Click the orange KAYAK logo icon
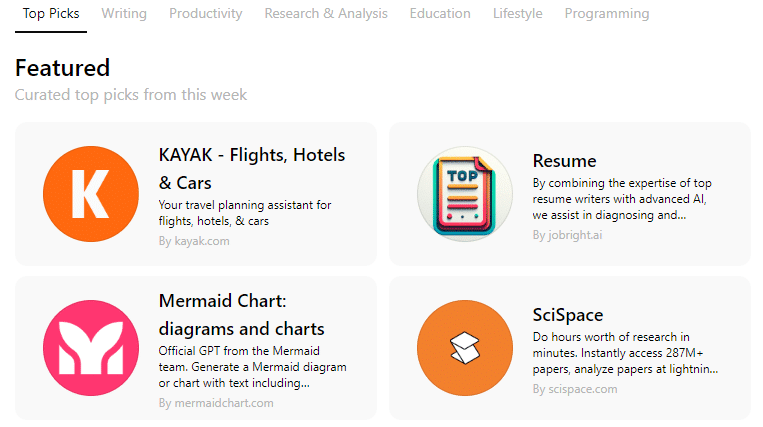 [x=91, y=194]
